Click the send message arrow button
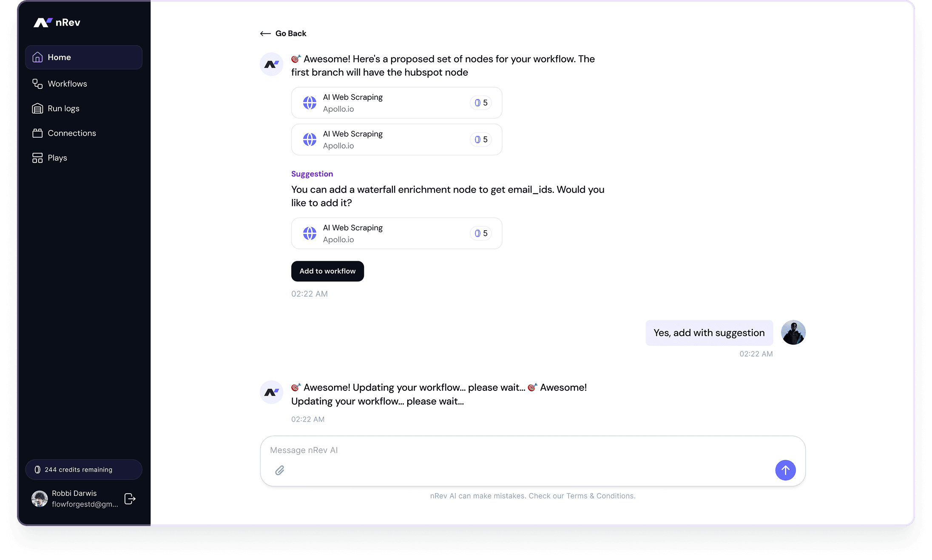 (x=785, y=470)
